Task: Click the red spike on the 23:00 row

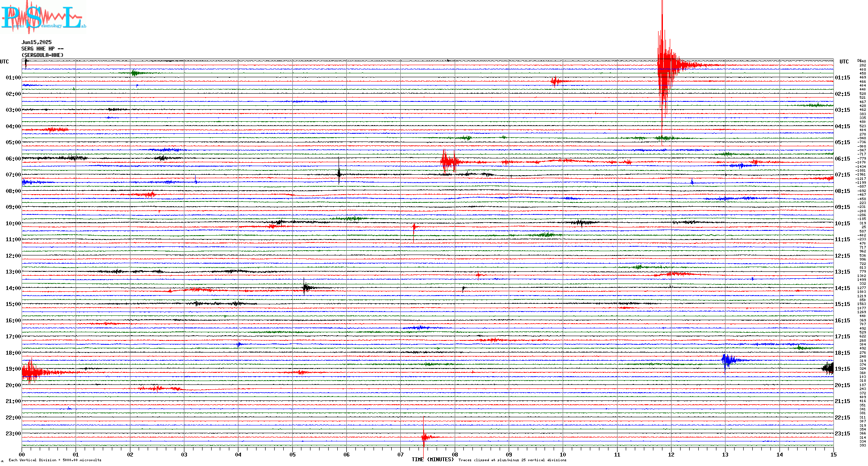Action: 424,437
